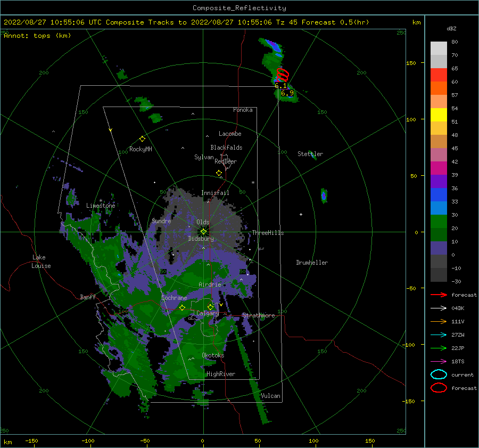Click the red forecast ellipse legend icon

point(439,388)
